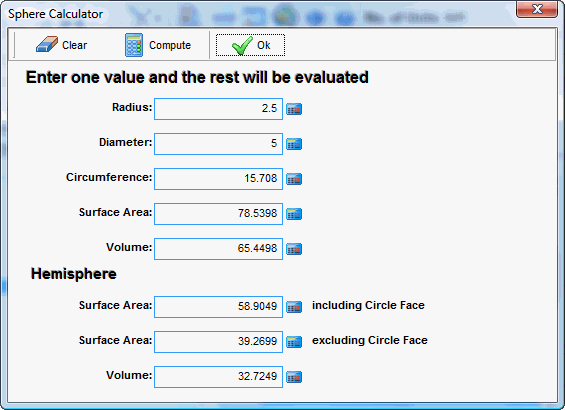Screen dimensions: 565x410
Task: Select hemisphere Volume field showing 32.7249
Action: pyautogui.click(x=218, y=377)
